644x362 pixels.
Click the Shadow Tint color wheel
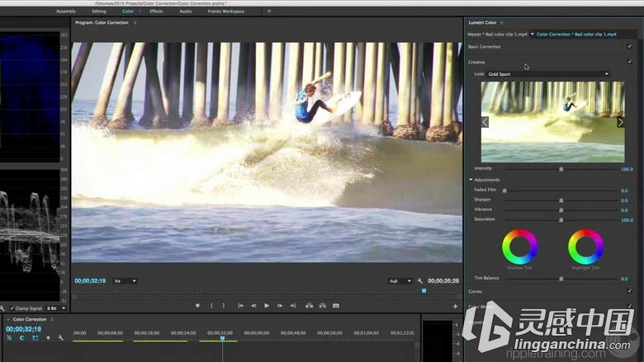click(519, 247)
